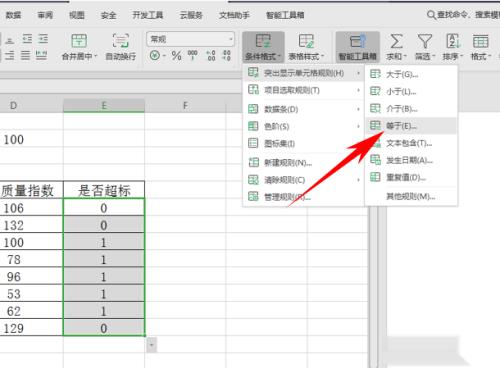Viewport: 500px width, 368px height.
Task: Expand the currency symbol dropdown arrow
Action: coord(164,55)
